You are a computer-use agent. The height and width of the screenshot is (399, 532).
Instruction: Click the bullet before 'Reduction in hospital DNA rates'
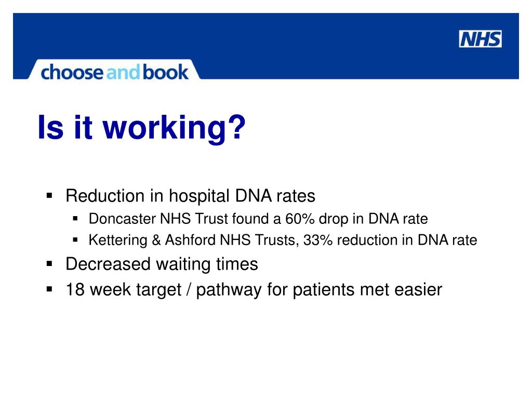coord(49,195)
